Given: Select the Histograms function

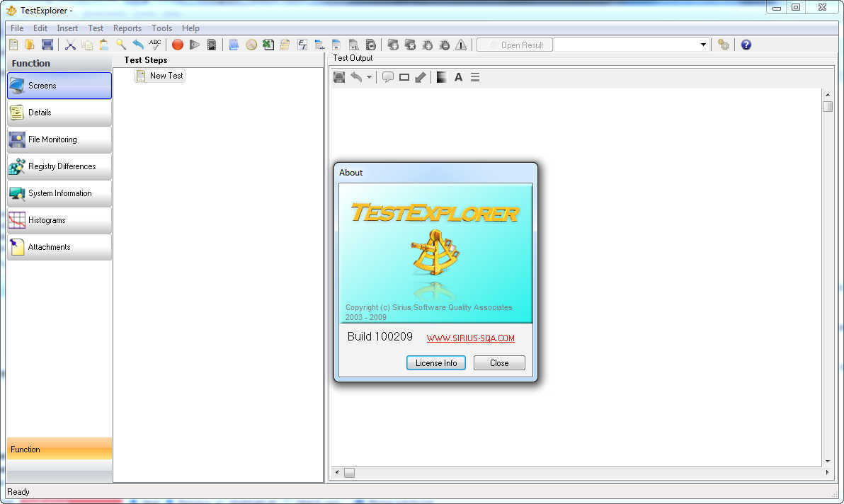Looking at the screenshot, I should 59,220.
